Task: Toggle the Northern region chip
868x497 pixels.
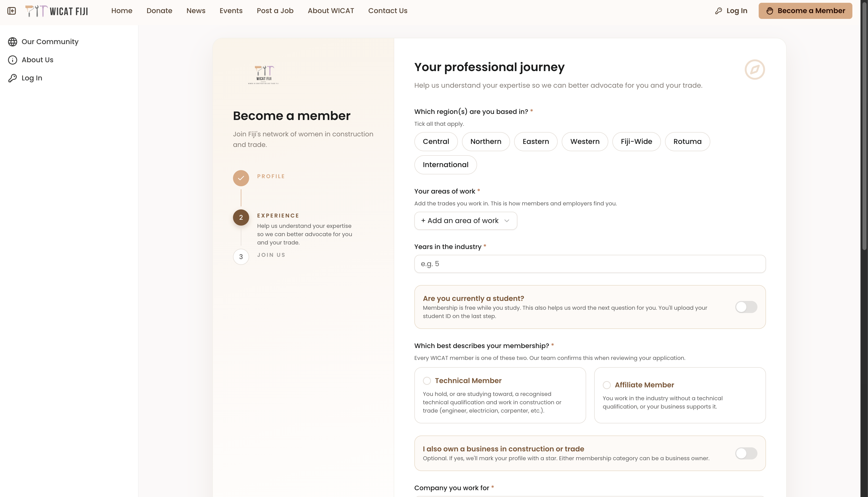Action: tap(486, 142)
